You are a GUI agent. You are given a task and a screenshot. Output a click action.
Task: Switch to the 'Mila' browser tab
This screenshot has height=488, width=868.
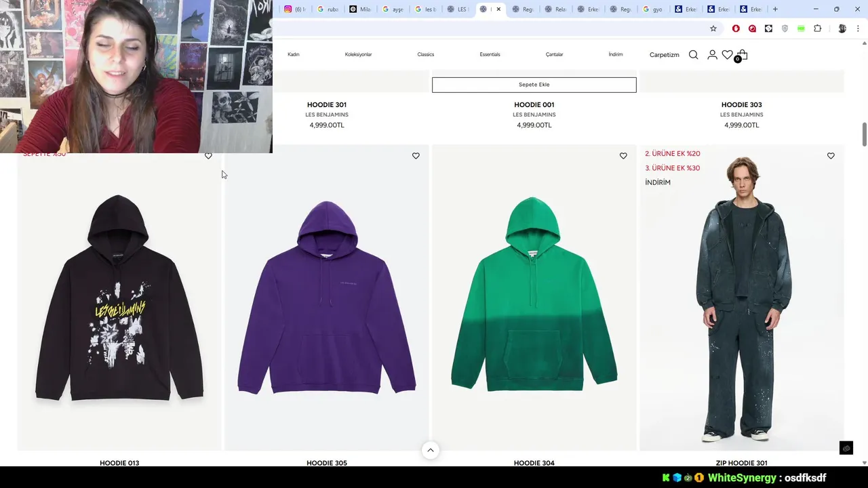pyautogui.click(x=360, y=9)
